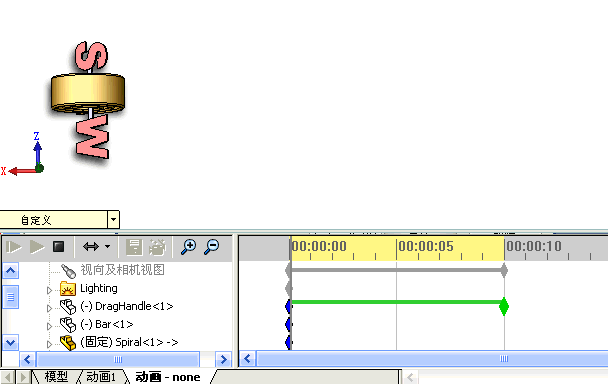
Task: Click the gold spiral disc in the model
Action: pyautogui.click(x=88, y=92)
